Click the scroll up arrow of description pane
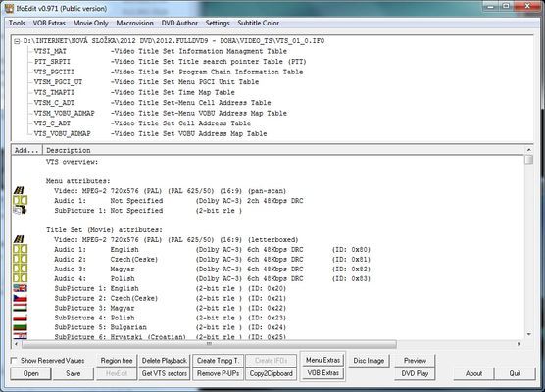 529,149
